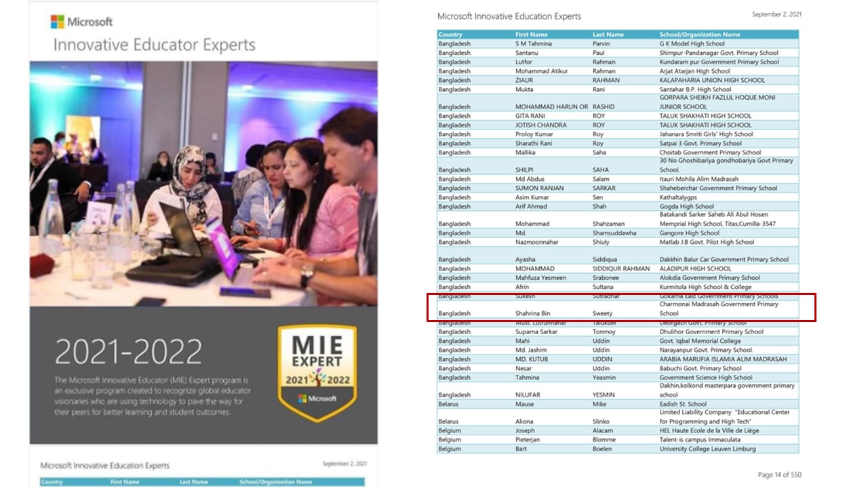Click "Kurmitola High School & College"
868x488 pixels.
705,287
